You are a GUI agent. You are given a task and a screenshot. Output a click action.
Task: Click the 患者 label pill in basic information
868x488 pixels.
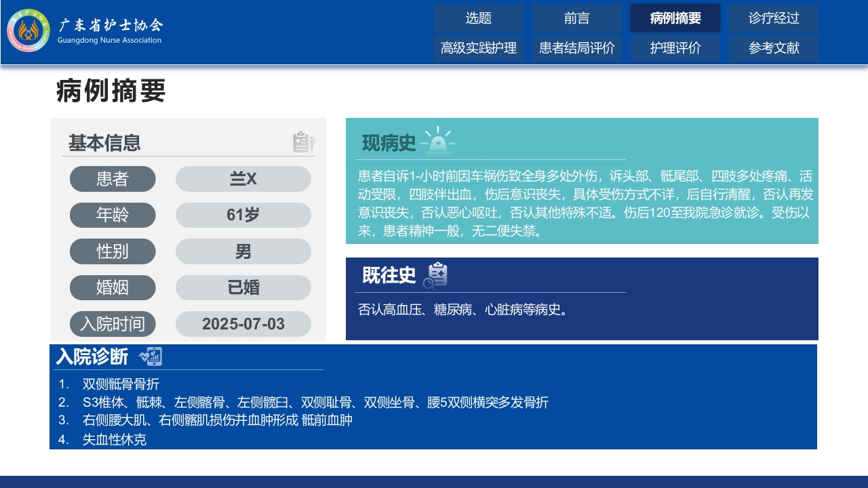pyautogui.click(x=113, y=178)
